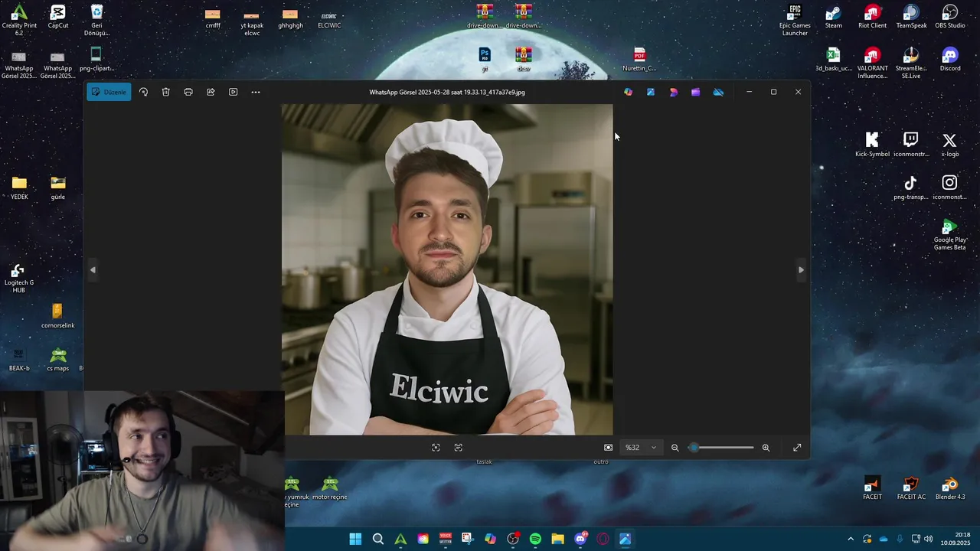980x551 pixels.
Task: Select the Creality Print 6.2 desktop icon
Action: [19, 21]
